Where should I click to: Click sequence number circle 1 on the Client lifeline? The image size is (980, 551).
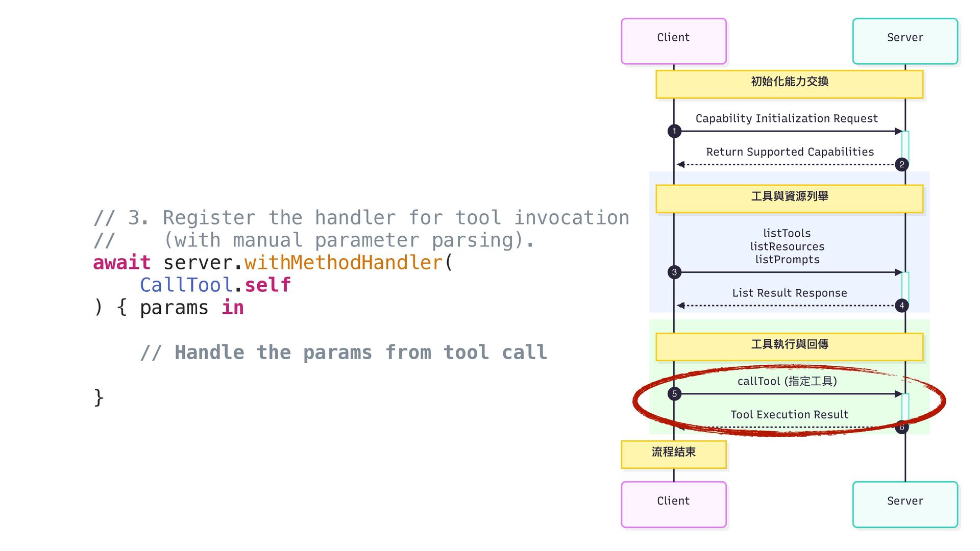pos(674,131)
